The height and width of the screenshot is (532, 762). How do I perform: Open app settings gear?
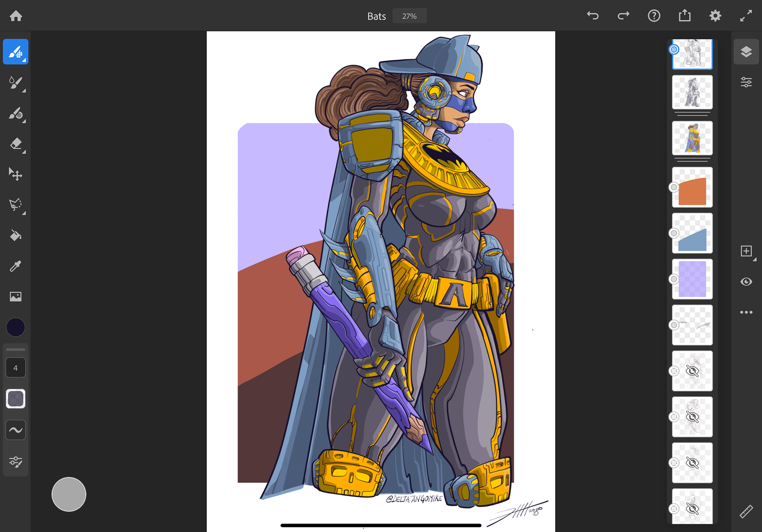[x=715, y=16]
